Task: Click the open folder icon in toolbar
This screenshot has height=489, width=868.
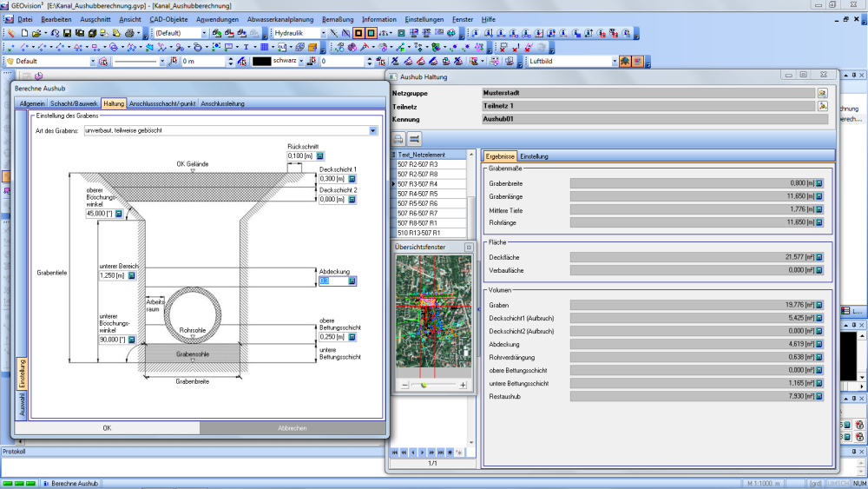Action: (x=36, y=33)
